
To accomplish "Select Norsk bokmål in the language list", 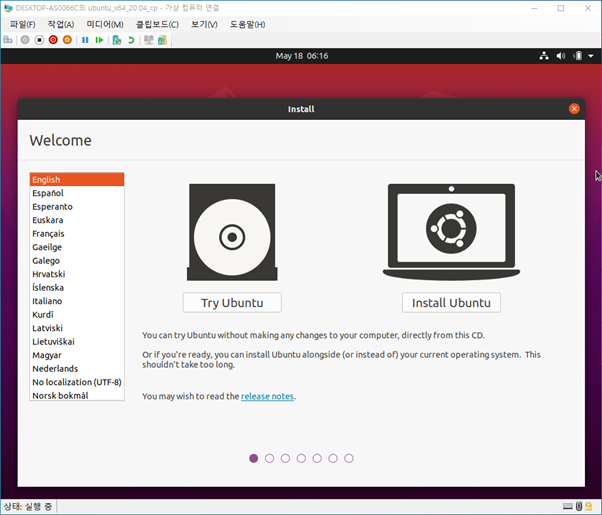I will pos(77,395).
